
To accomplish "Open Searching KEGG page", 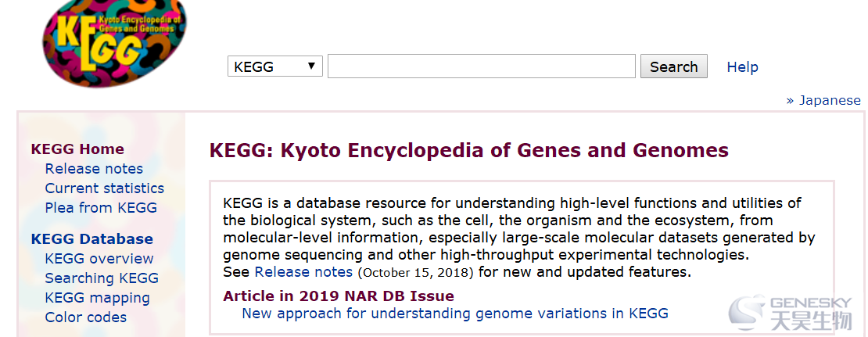I will [x=102, y=278].
